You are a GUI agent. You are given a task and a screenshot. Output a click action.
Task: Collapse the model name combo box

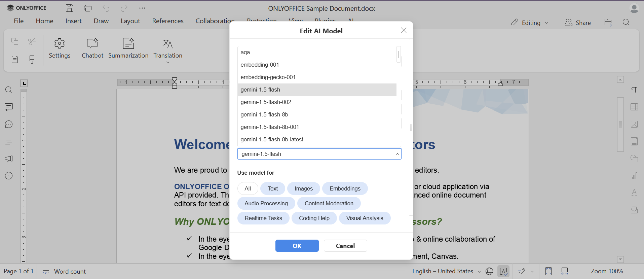click(x=397, y=154)
